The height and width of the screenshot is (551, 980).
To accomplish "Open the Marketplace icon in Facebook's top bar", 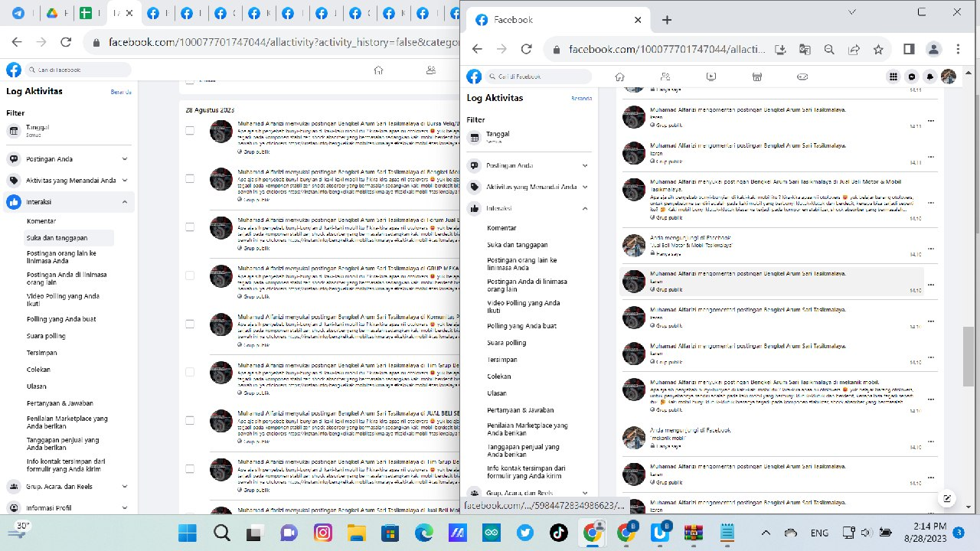I will click(x=756, y=77).
